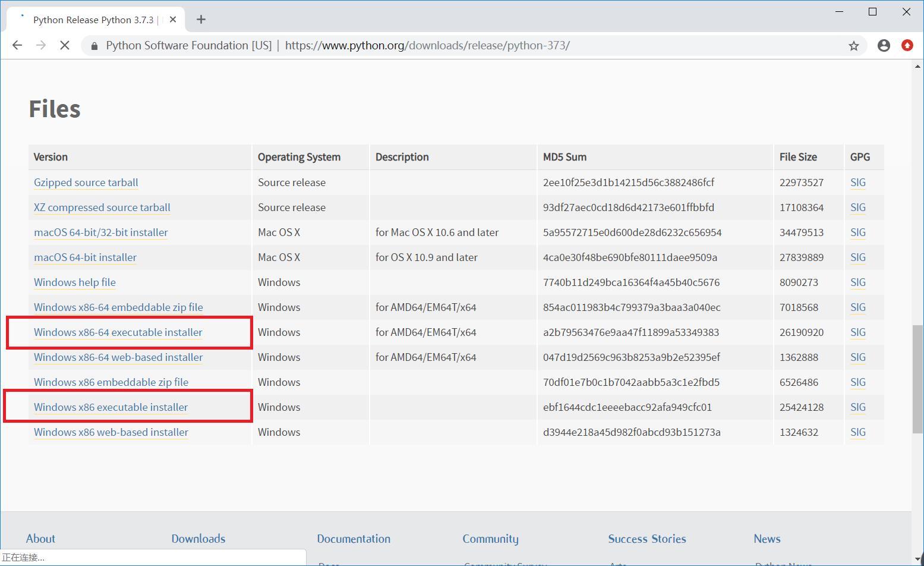Click the 'File Size' column header
The width and height of the screenshot is (924, 566).
[798, 157]
